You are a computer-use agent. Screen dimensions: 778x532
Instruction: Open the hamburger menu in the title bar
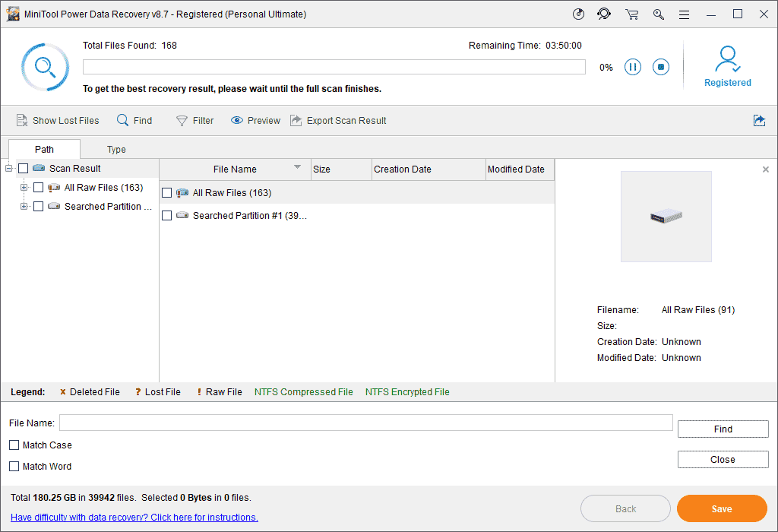(x=684, y=14)
